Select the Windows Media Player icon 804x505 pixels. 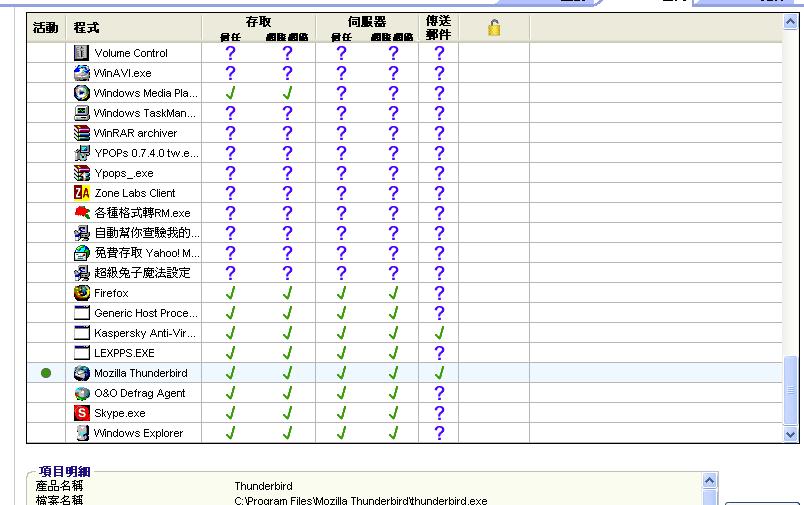pos(82,93)
